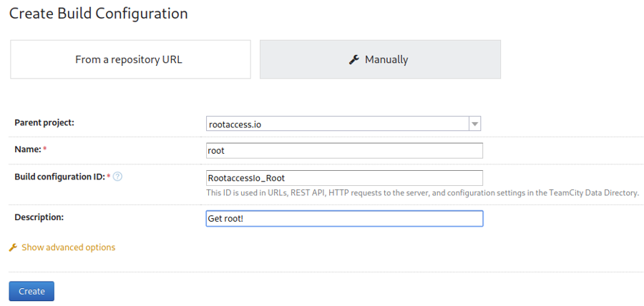
Task: Click the red asterisk next to Name
Action: [45, 149]
